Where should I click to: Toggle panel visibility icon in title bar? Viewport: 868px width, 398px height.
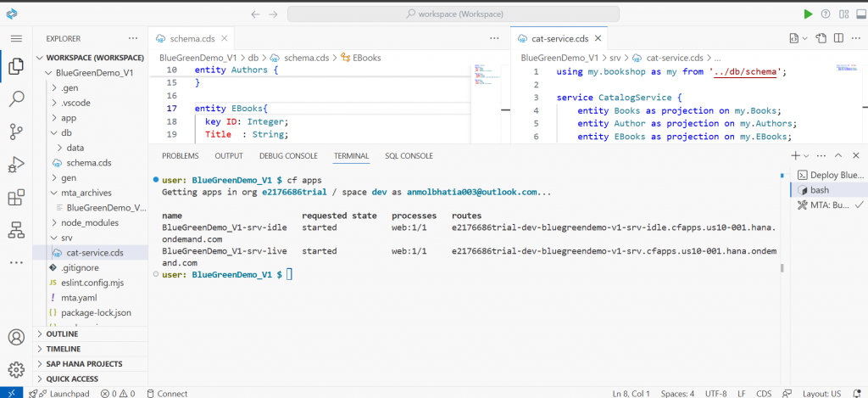click(x=861, y=14)
